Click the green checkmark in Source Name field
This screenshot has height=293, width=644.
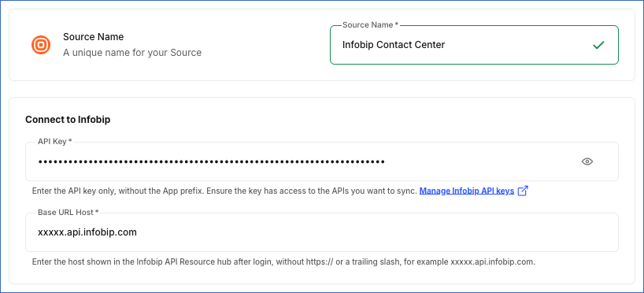pyautogui.click(x=598, y=45)
